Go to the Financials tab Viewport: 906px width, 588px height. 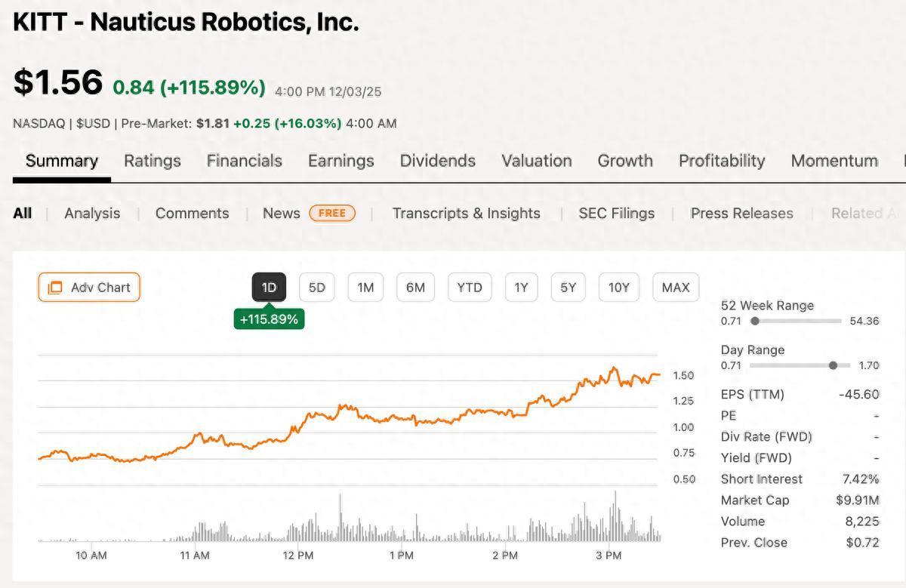pos(244,161)
